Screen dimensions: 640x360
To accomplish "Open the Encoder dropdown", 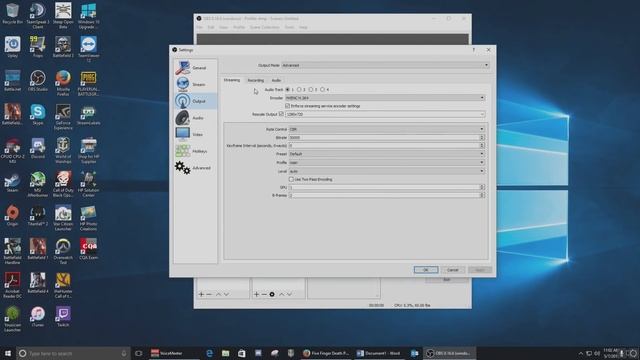I will [x=385, y=98].
